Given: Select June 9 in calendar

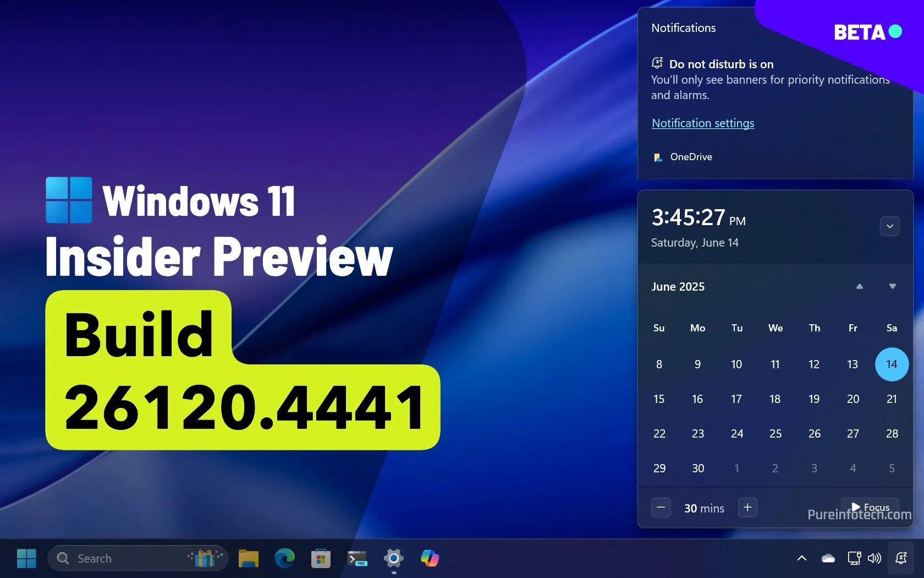Looking at the screenshot, I should (698, 364).
